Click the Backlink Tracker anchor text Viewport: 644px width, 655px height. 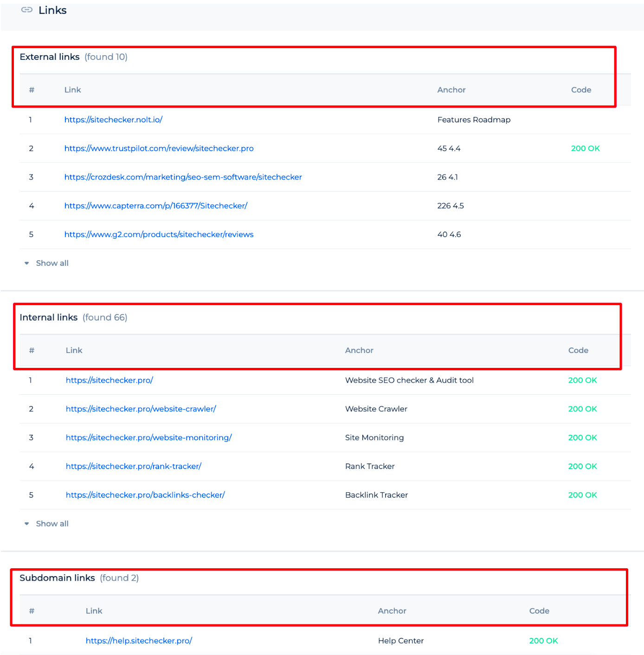click(x=376, y=495)
